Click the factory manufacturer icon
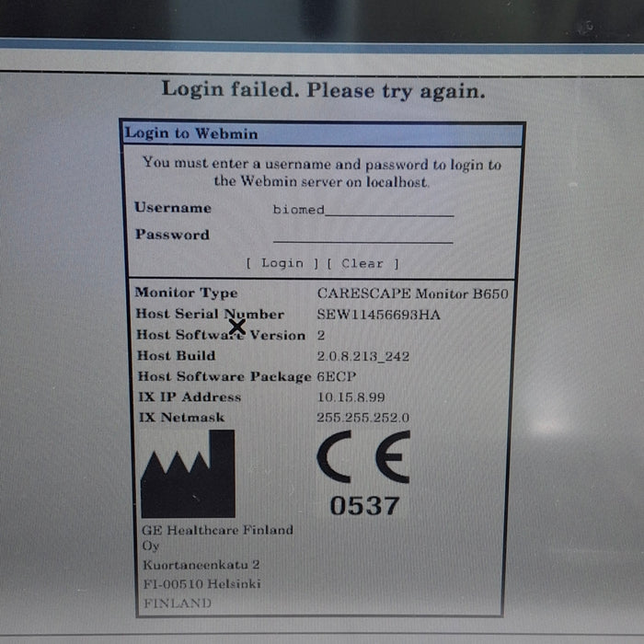644x644 pixels. tap(188, 474)
